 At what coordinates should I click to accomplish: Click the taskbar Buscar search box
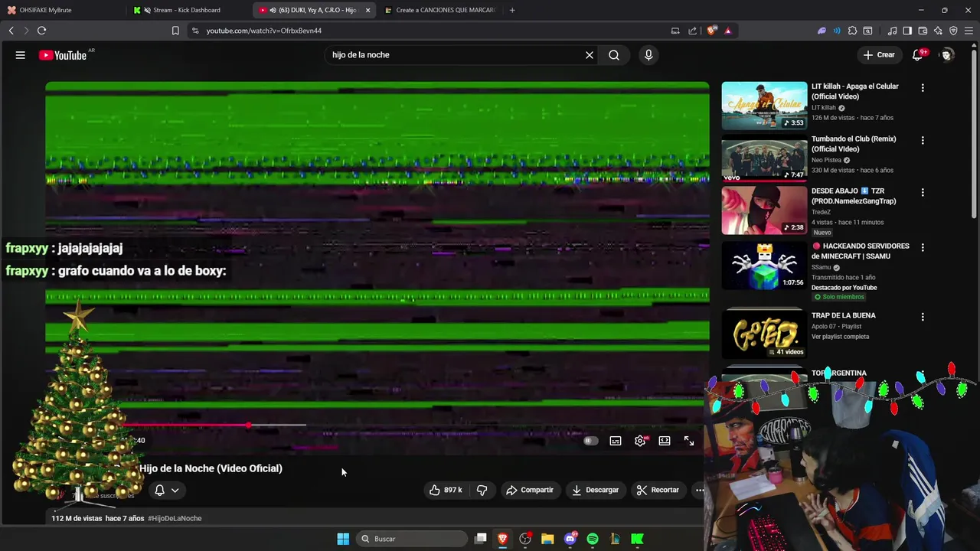pyautogui.click(x=412, y=539)
